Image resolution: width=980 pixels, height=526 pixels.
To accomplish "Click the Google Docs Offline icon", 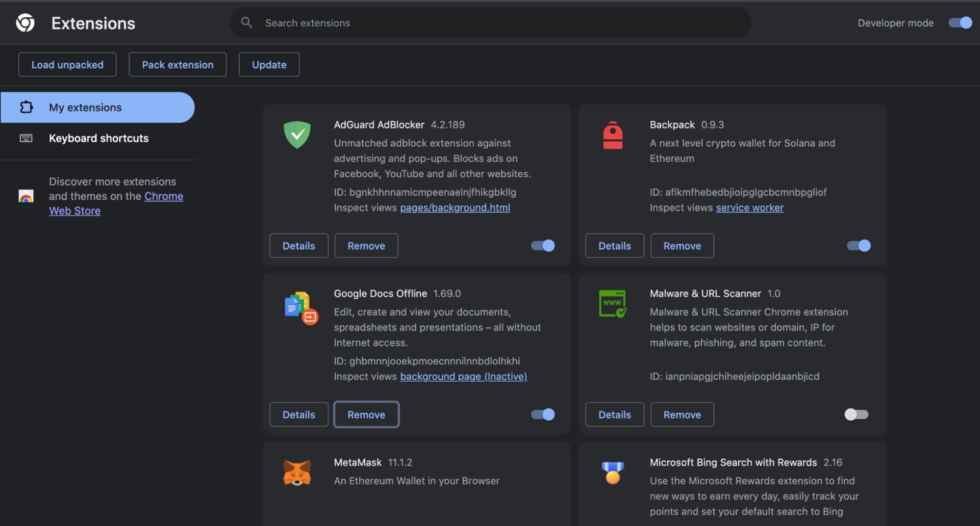I will (301, 308).
